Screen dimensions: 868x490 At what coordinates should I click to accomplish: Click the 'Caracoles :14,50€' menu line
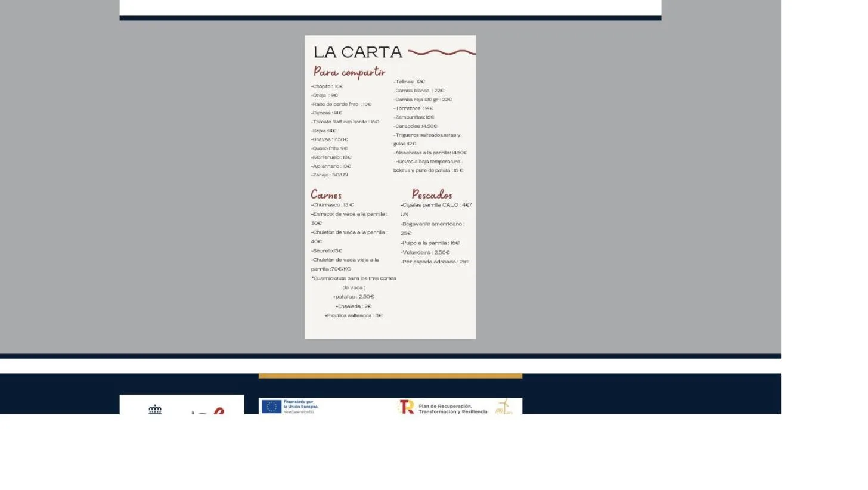415,126
